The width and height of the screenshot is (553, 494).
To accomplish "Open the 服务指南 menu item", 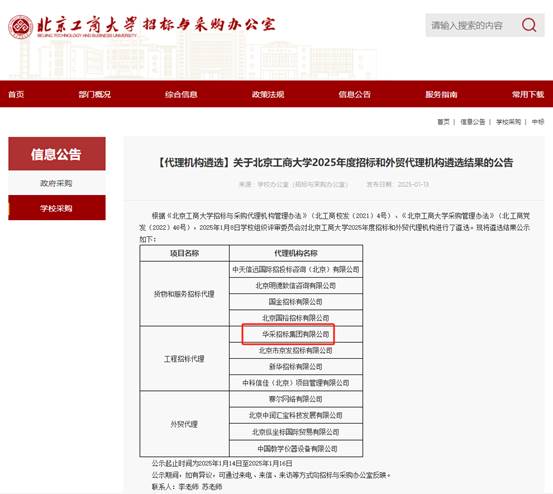I will pyautogui.click(x=441, y=94).
